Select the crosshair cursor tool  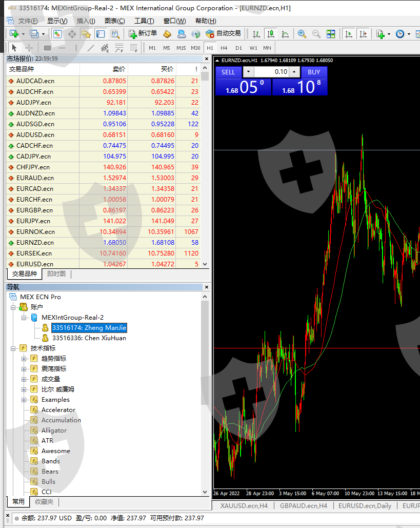click(x=29, y=48)
